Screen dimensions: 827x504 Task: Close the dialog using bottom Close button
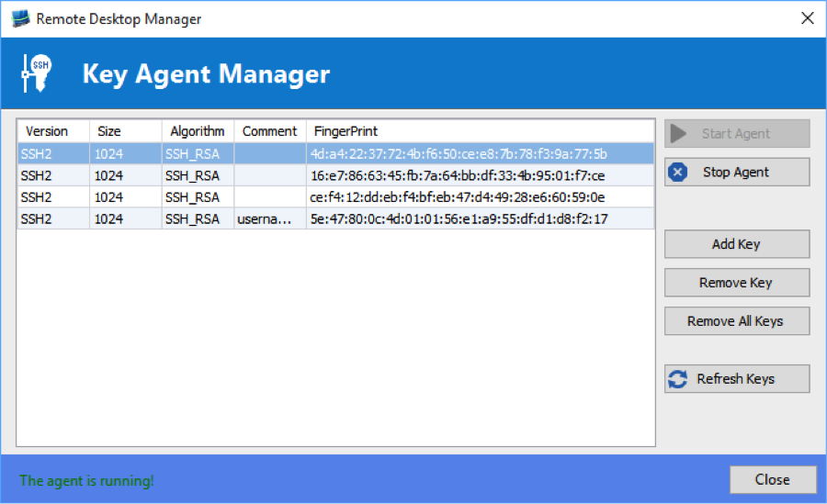pyautogui.click(x=772, y=479)
